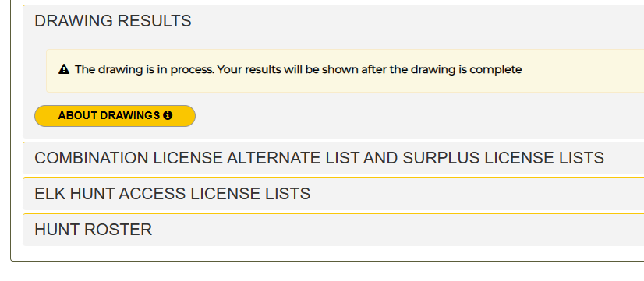This screenshot has width=644, height=281.
Task: Expand the Elk Hunt Access License Lists section
Action: [333, 194]
